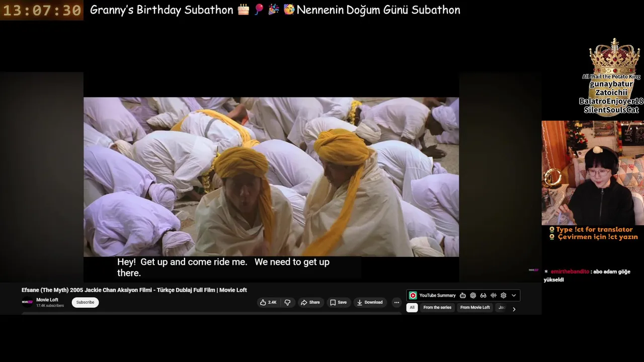Click the YouTube Summary extension logo
This screenshot has width=644, height=362.
413,295
